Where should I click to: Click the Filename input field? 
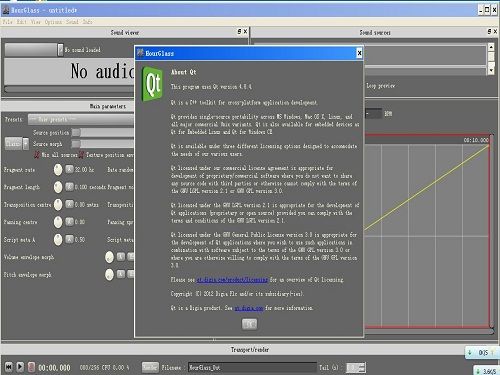(252, 367)
